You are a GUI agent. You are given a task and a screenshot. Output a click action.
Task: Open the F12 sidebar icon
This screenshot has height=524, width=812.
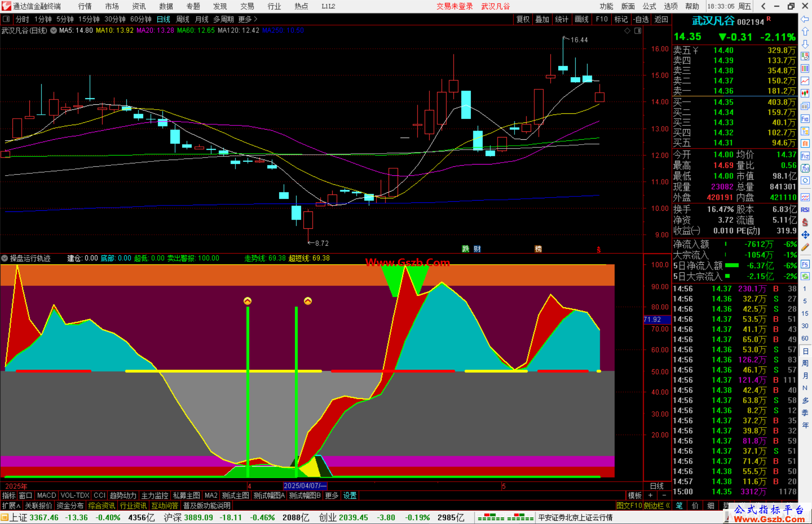[805, 156]
